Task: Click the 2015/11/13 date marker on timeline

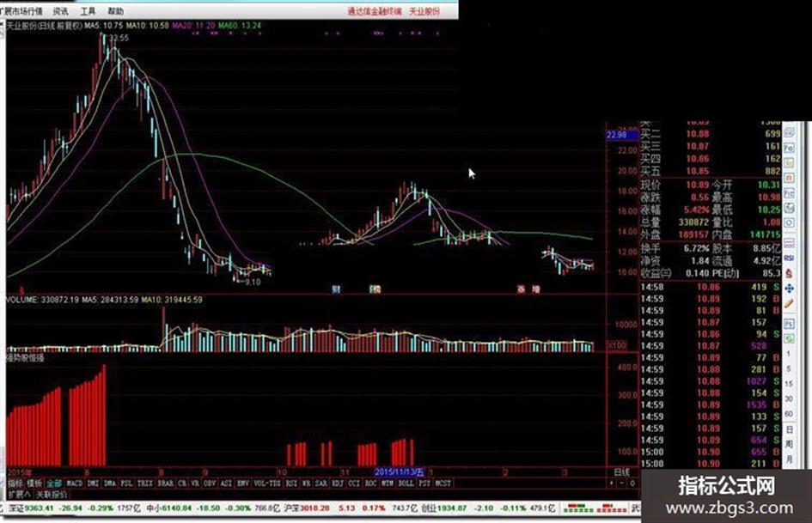Action: point(400,472)
